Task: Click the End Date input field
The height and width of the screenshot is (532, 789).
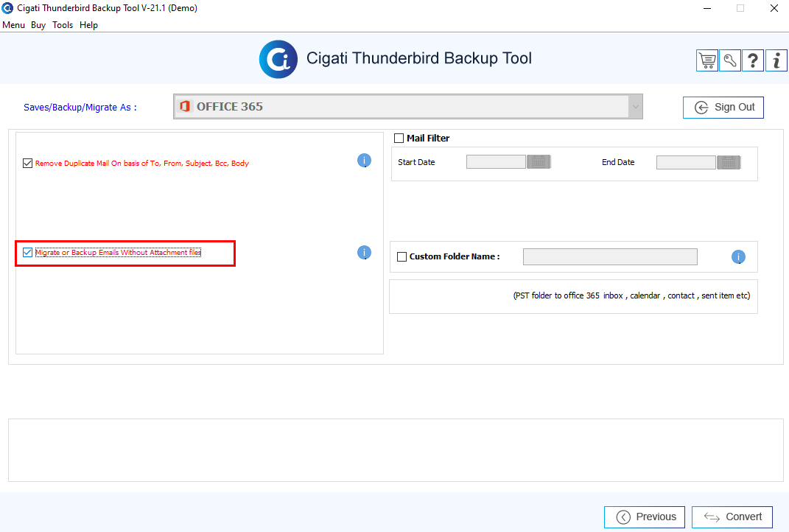Action: [687, 162]
